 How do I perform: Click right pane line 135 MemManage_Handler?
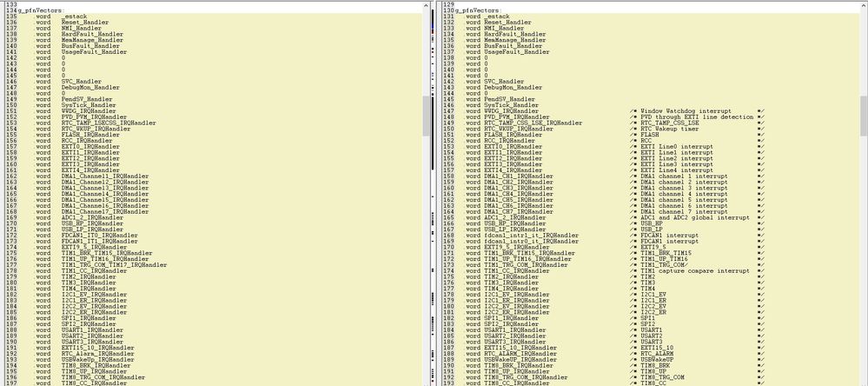tap(515, 41)
